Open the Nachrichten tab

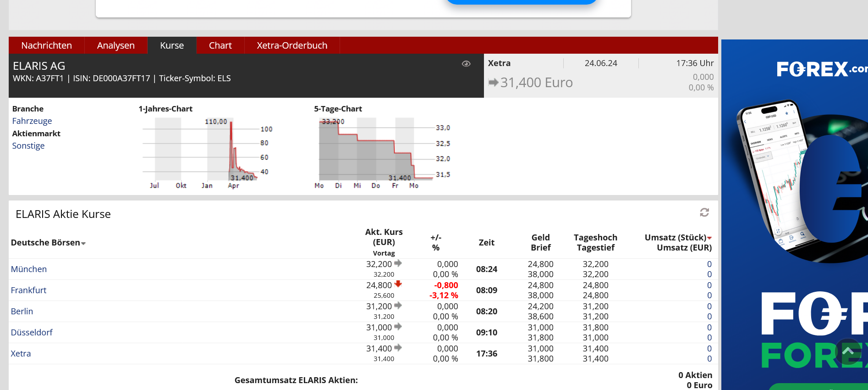pos(46,45)
